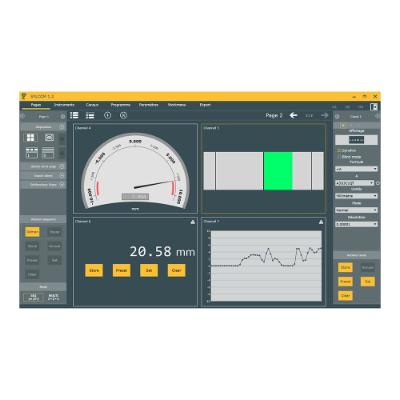Click the alert icon on the 20.58 mm panel
400x400 pixels.
(193, 222)
